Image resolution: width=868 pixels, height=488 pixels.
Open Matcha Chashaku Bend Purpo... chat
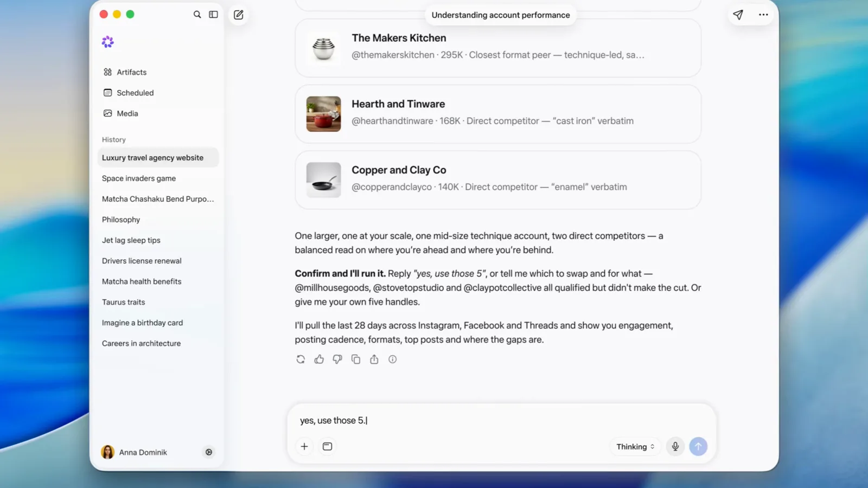coord(158,199)
